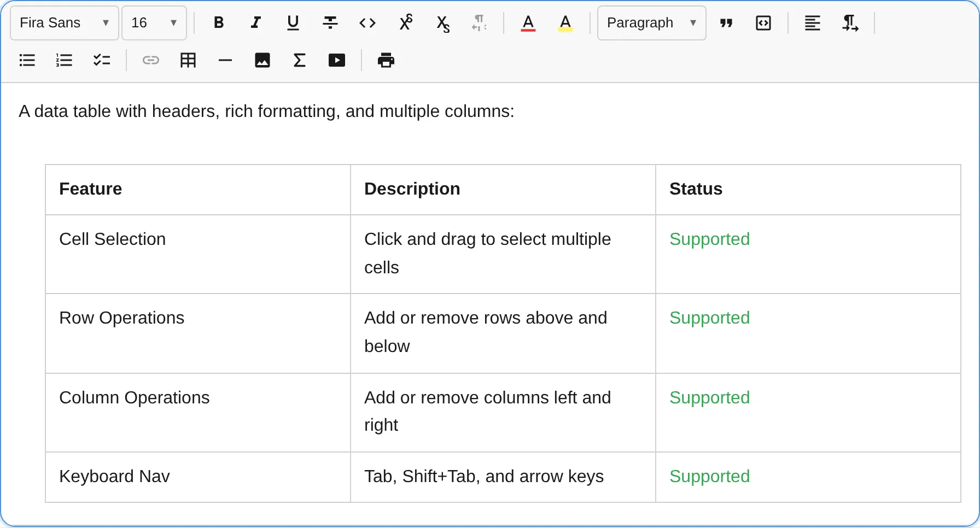Click the Status header cell
The height and width of the screenshot is (528, 980).
click(x=808, y=190)
